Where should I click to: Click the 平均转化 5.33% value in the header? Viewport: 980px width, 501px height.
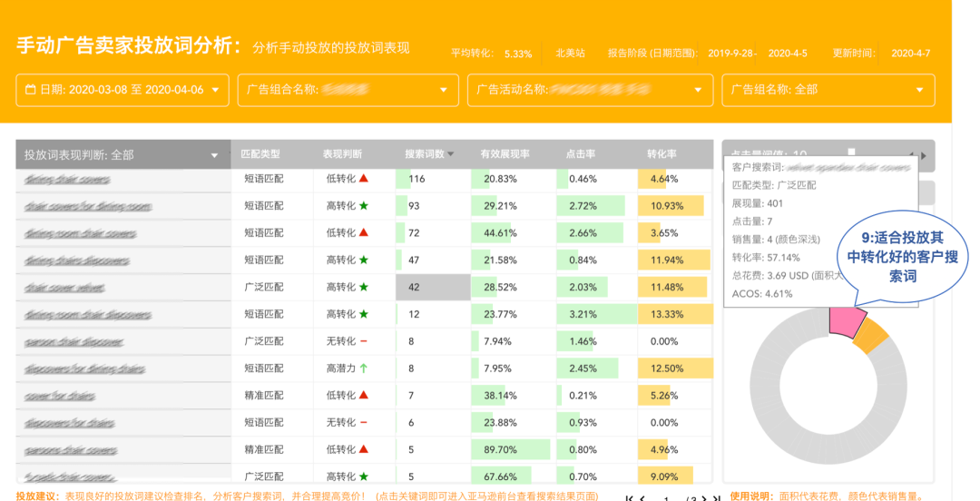click(518, 54)
